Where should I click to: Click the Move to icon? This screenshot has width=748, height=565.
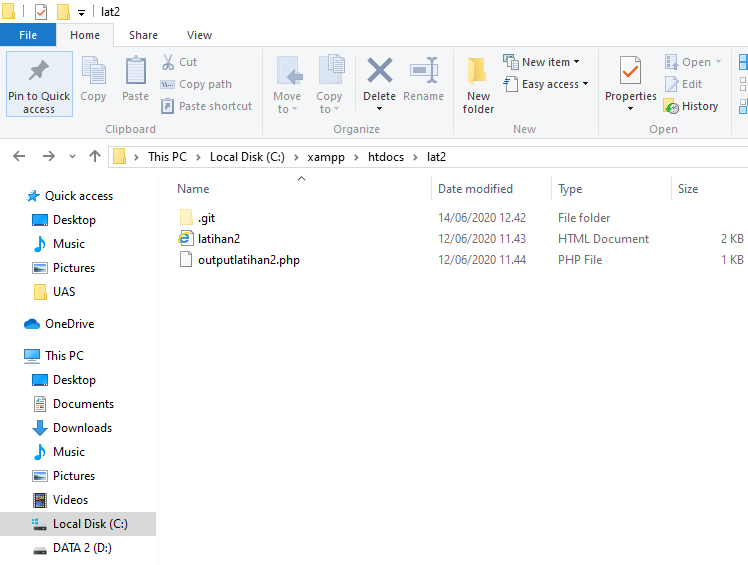coord(289,71)
